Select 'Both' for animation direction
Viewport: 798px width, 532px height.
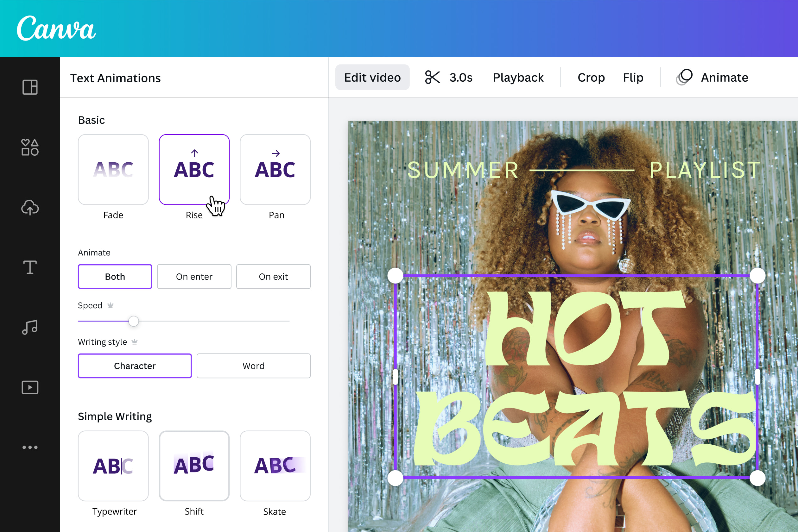point(115,276)
